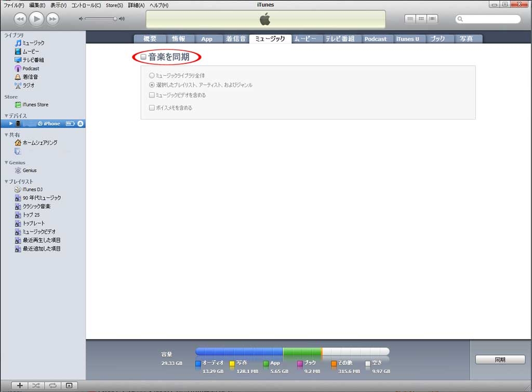
Task: Open the テレビ番組 library in sidebar
Action: coord(30,60)
